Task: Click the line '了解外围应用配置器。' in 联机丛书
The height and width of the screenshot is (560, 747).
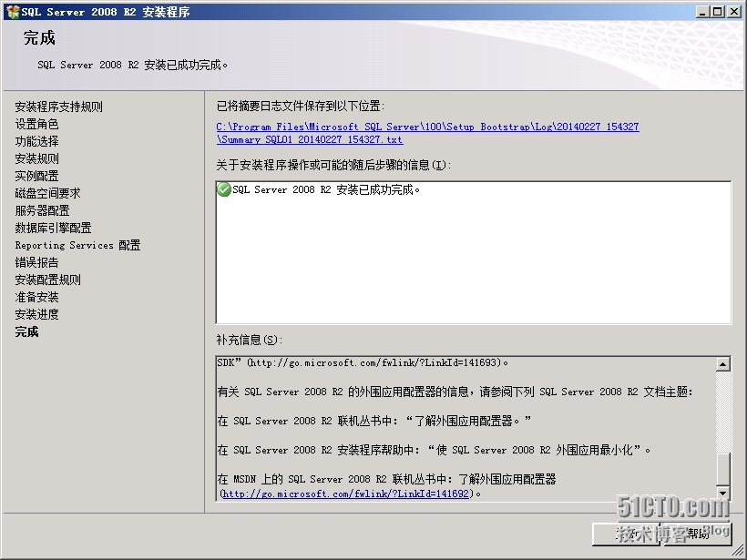Action: (374, 421)
